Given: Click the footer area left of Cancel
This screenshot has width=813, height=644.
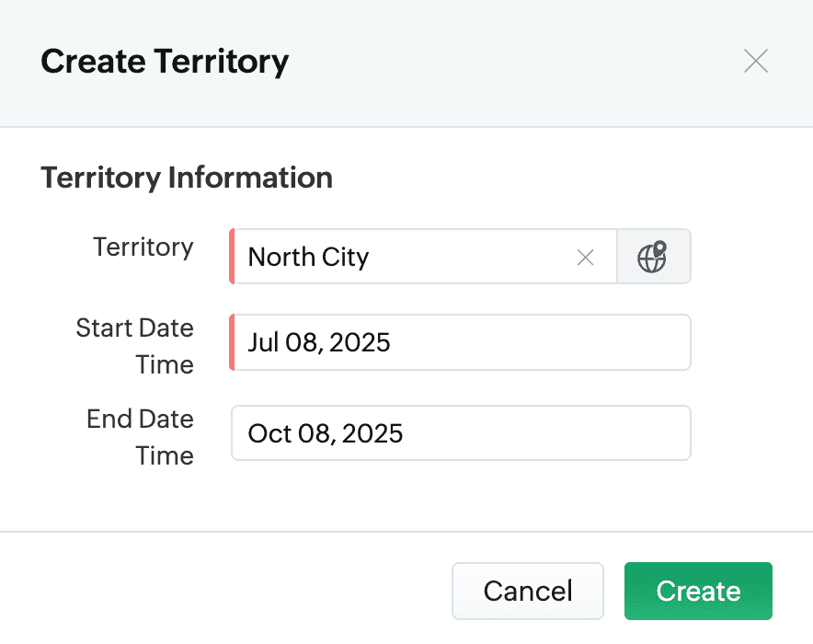Looking at the screenshot, I should [230, 591].
